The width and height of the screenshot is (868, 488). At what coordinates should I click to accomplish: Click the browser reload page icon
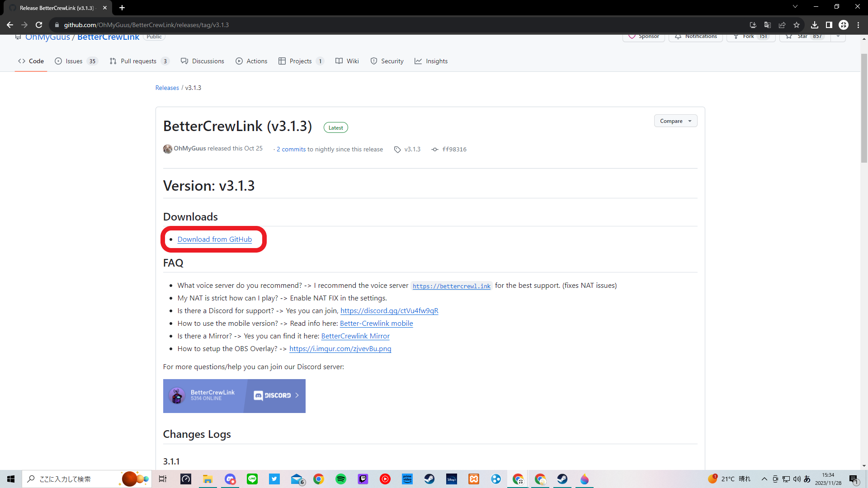[39, 25]
